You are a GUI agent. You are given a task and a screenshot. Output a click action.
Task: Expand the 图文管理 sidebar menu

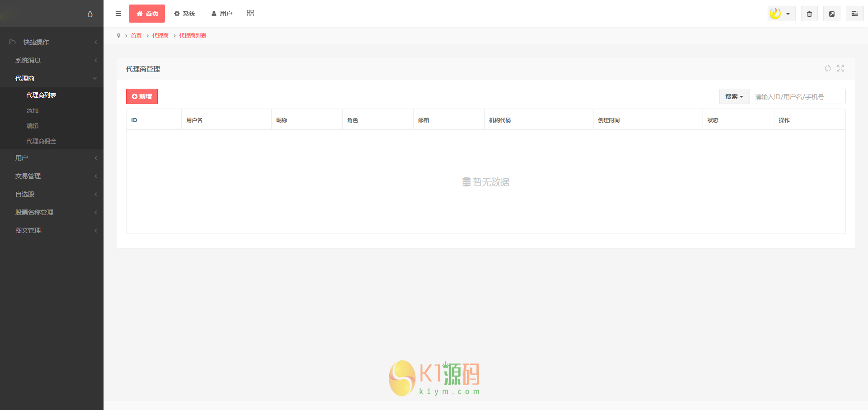(x=52, y=230)
